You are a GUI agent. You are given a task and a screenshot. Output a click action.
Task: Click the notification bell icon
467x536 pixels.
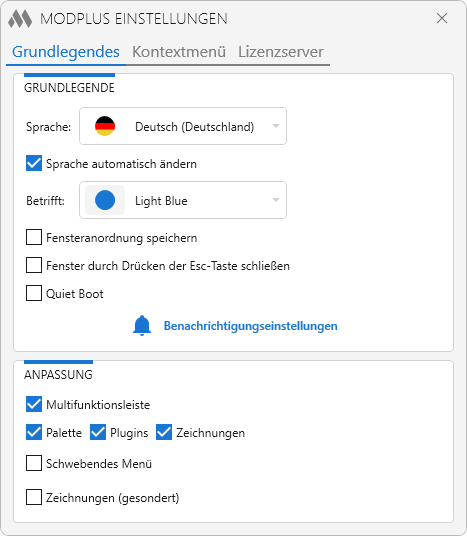[x=142, y=325]
